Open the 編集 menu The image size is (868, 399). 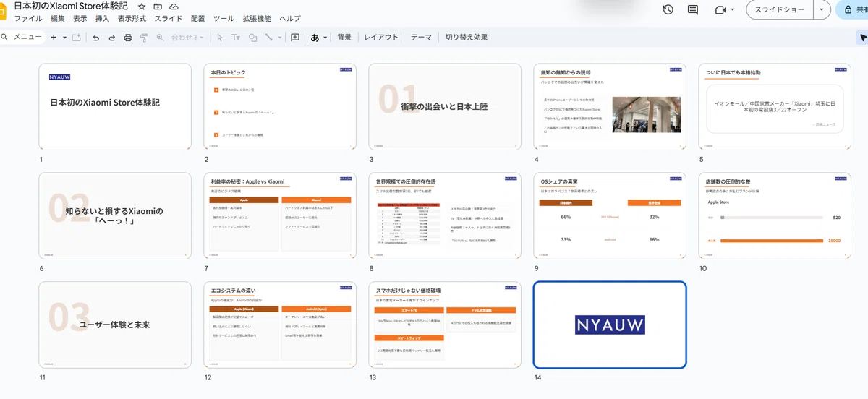[x=58, y=19]
